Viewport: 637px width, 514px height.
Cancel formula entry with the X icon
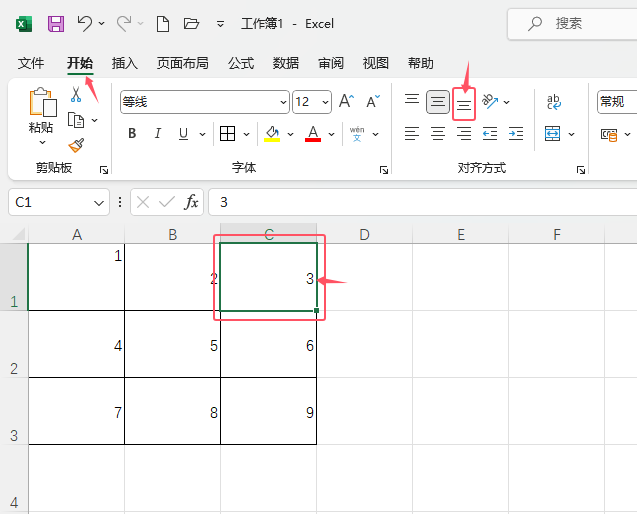tap(143, 202)
